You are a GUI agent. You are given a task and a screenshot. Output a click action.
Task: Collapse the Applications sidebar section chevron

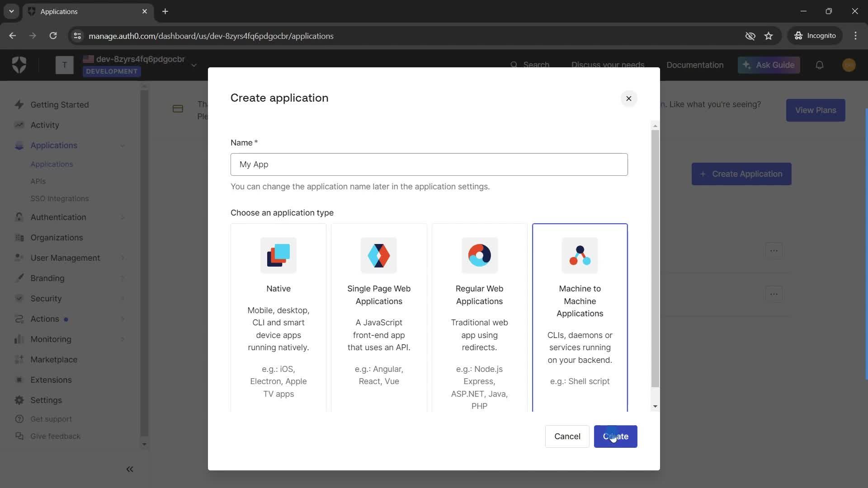tap(123, 145)
